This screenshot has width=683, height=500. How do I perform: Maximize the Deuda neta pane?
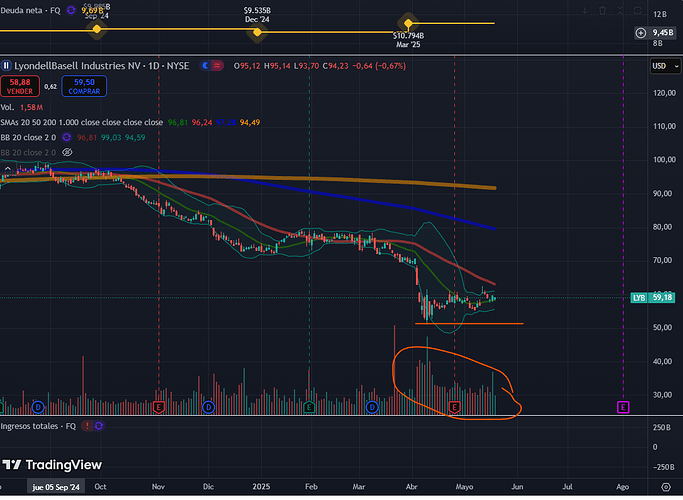click(x=637, y=11)
